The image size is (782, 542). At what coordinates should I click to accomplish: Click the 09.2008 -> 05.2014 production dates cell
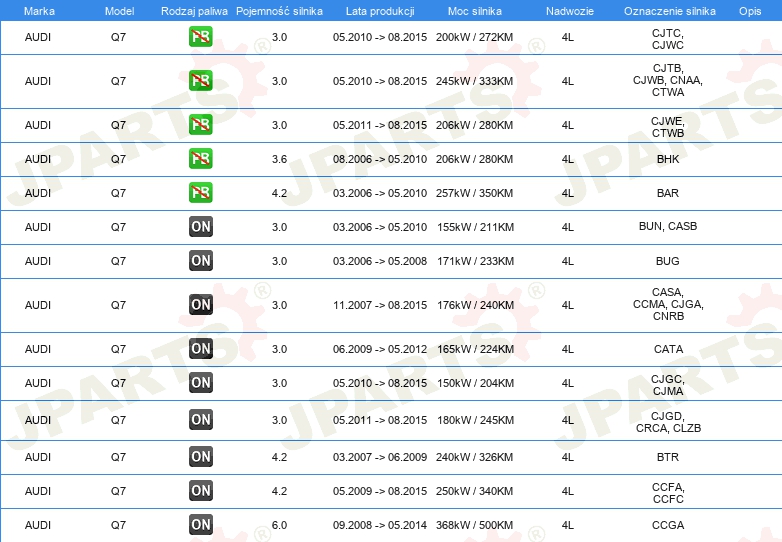pos(379,525)
